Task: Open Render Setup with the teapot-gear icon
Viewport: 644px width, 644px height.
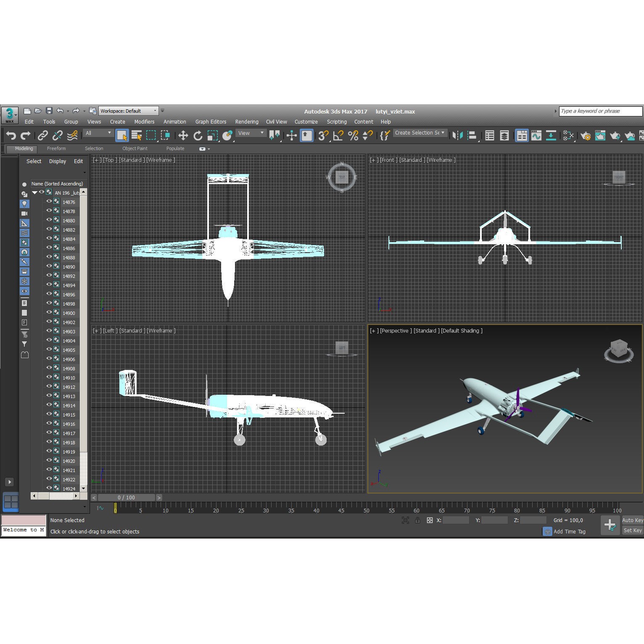Action: point(586,135)
